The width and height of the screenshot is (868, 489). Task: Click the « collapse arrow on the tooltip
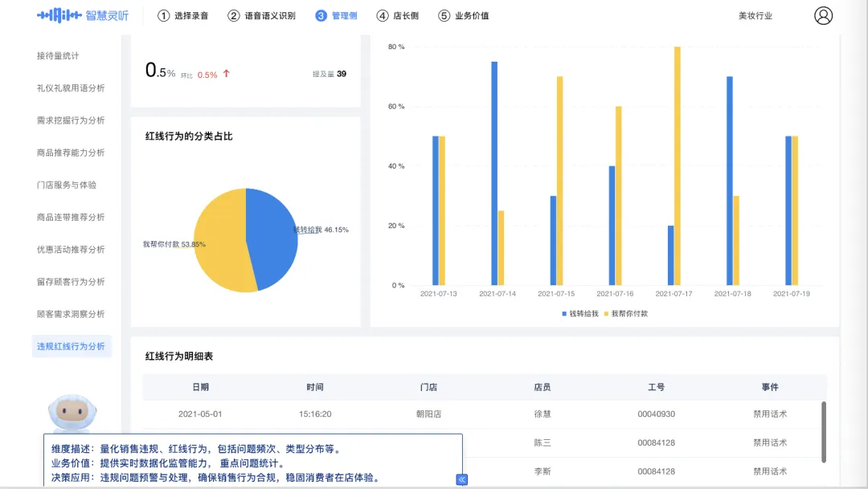point(461,479)
